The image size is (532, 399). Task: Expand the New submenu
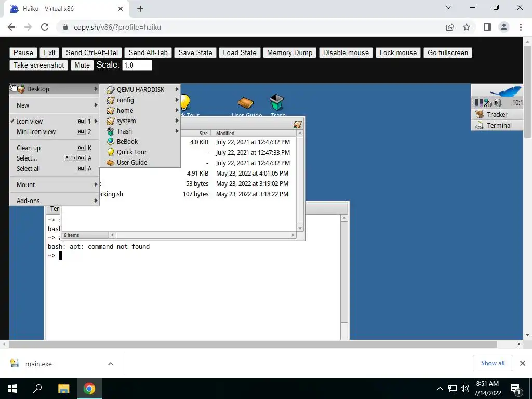pos(54,105)
